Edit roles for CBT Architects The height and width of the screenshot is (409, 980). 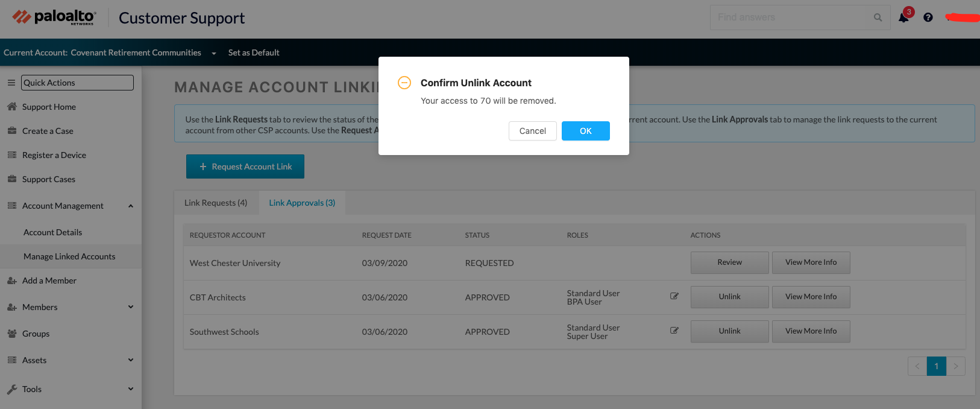pyautogui.click(x=674, y=296)
